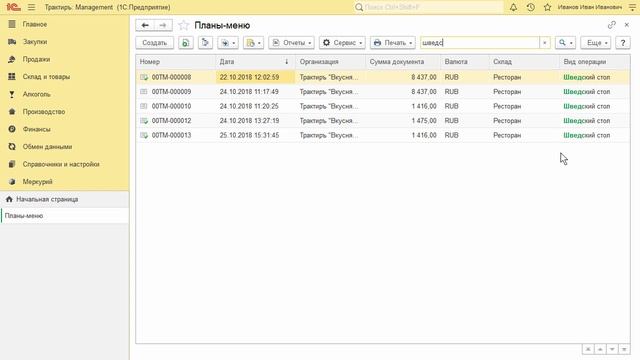Screen dimensions: 640x360
Task: Clear the list search field
Action: coord(544,43)
